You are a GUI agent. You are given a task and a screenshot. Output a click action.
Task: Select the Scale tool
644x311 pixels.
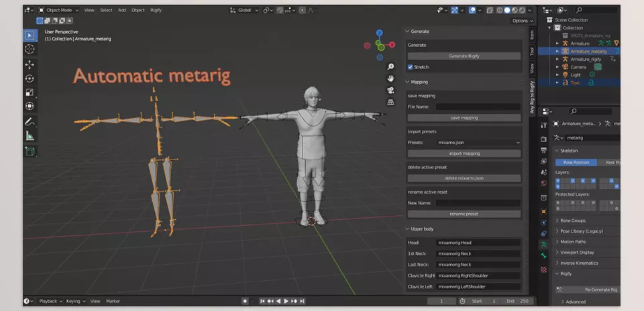click(x=30, y=92)
